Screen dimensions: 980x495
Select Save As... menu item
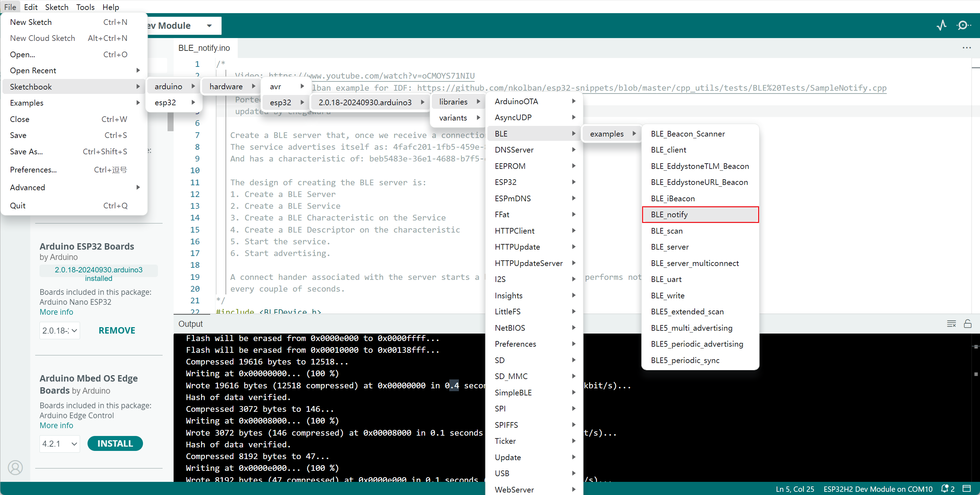[75, 151]
